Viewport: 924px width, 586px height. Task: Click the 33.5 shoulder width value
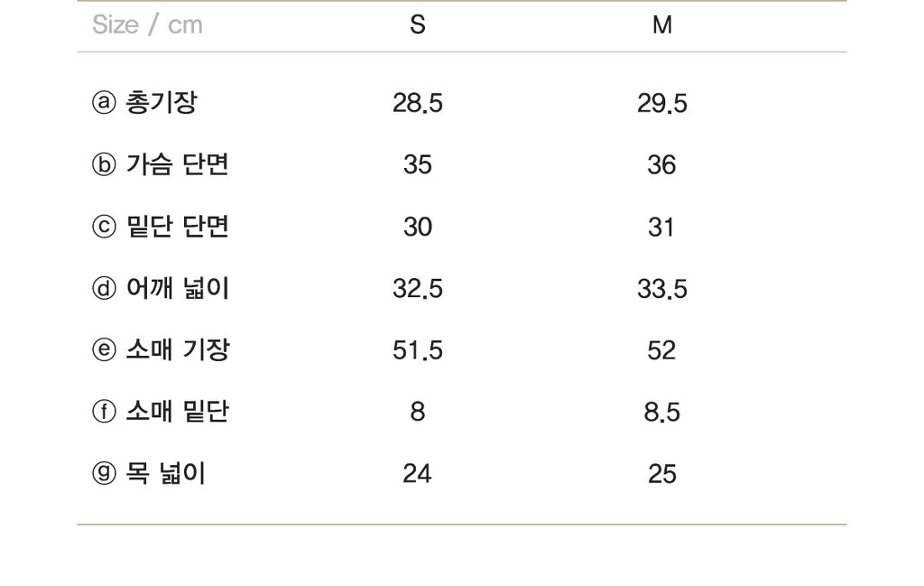[x=661, y=289]
